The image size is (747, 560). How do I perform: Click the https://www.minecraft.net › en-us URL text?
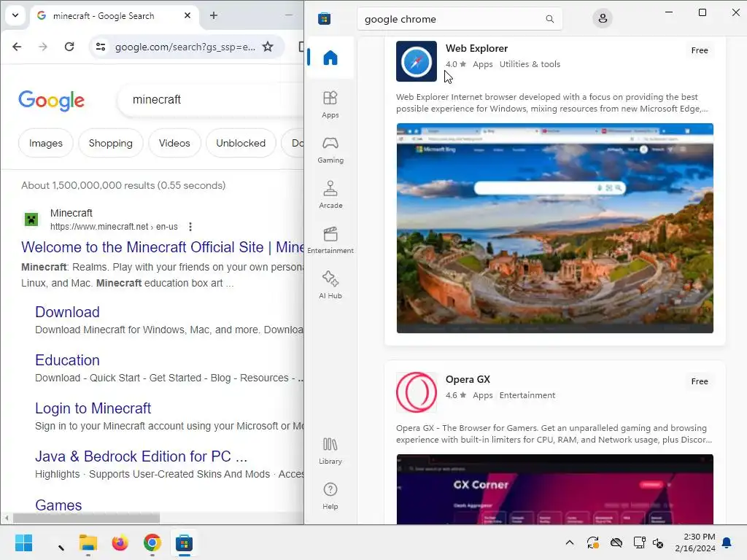[x=114, y=227]
